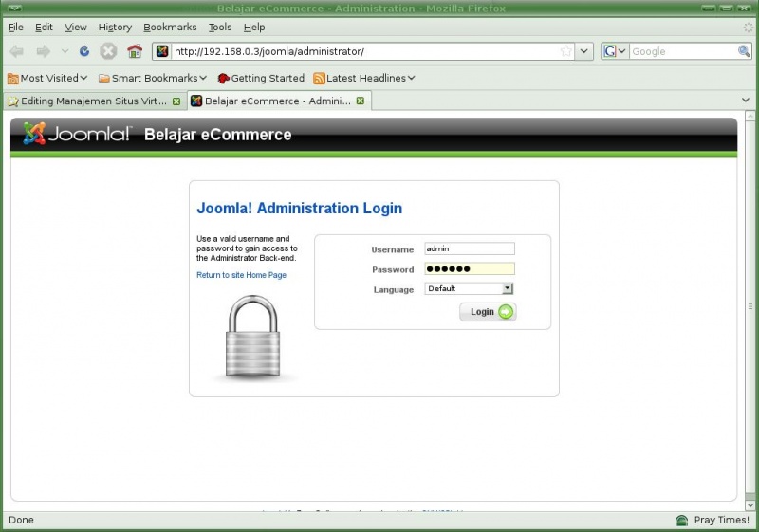
Task: Expand the URL history dropdown arrow
Action: coord(584,51)
